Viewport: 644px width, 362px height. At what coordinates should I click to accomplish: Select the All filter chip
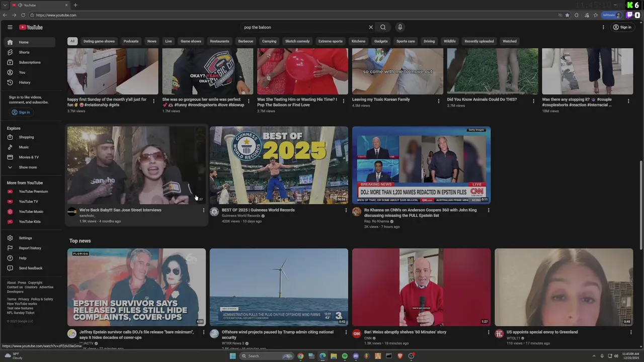[x=72, y=41]
